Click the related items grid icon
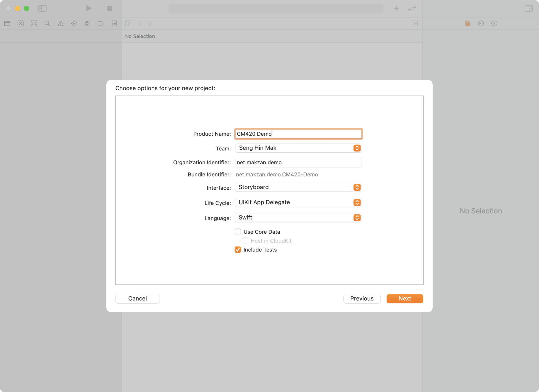 tap(128, 24)
